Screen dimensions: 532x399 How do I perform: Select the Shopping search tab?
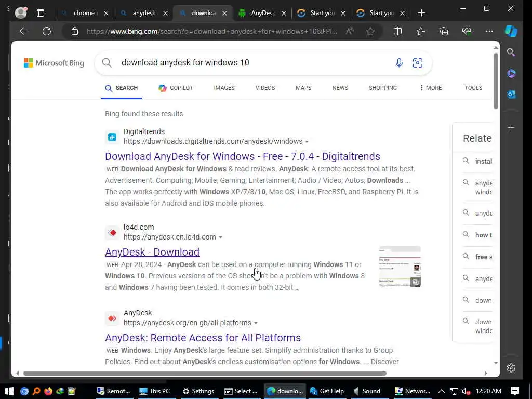coord(382,88)
